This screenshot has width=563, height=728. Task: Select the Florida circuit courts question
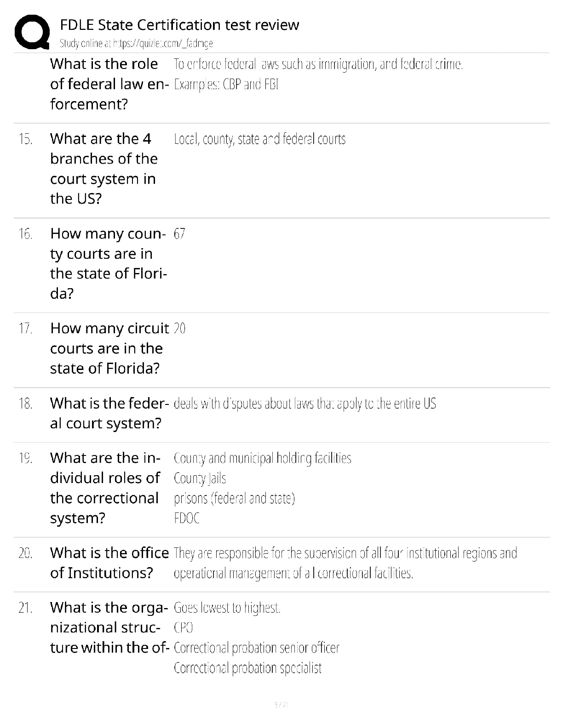click(109, 348)
